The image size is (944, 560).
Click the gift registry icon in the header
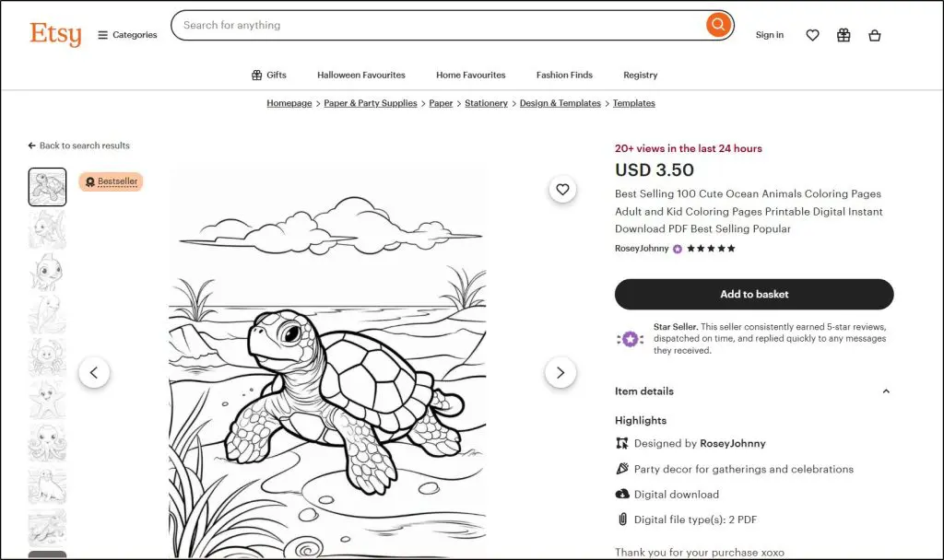(x=843, y=35)
